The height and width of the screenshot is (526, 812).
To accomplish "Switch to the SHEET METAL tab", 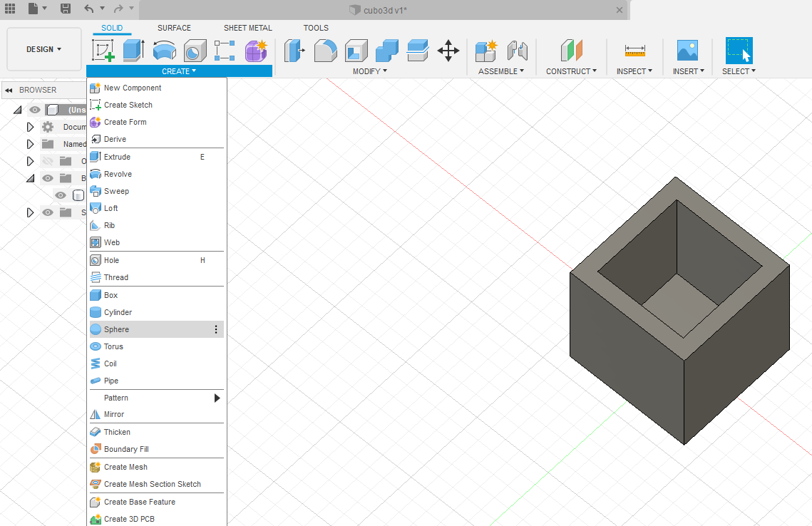I will coord(247,28).
